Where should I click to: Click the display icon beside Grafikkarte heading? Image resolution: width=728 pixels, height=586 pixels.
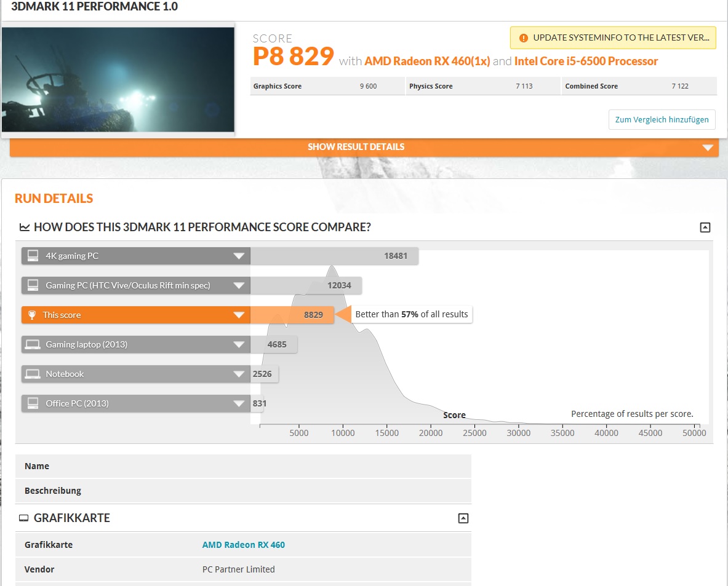tap(23, 518)
